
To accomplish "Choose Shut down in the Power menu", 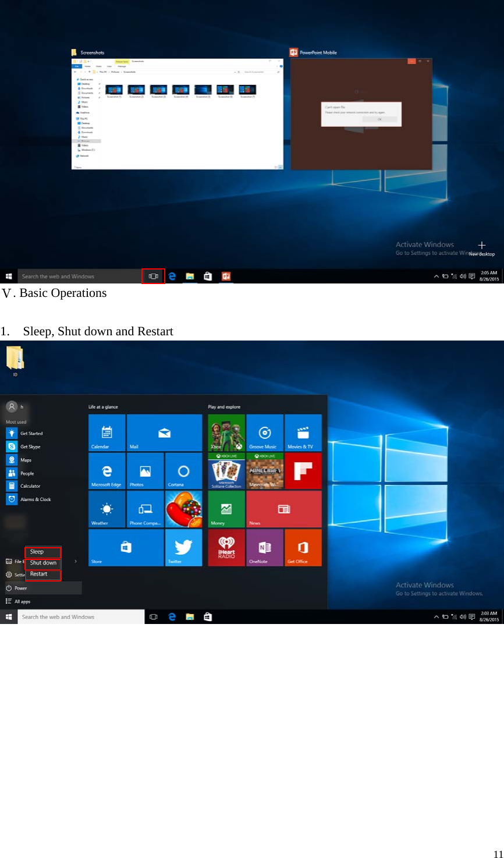I will [43, 563].
